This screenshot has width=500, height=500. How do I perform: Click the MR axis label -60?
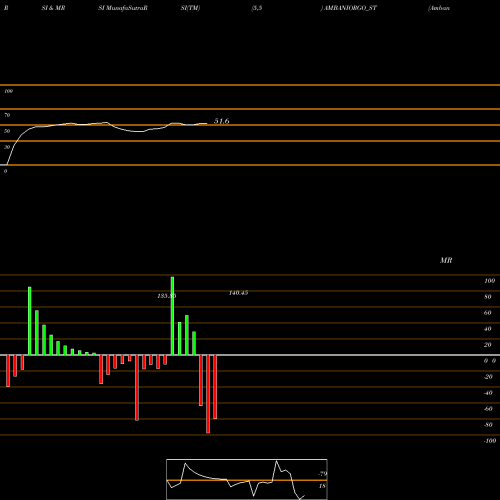pyautogui.click(x=488, y=409)
